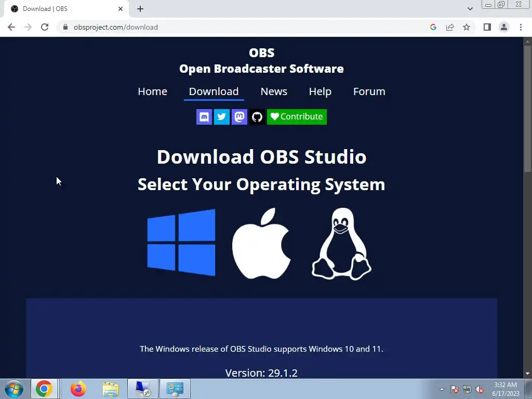Click the page scrollbar up arrow

coord(527,42)
